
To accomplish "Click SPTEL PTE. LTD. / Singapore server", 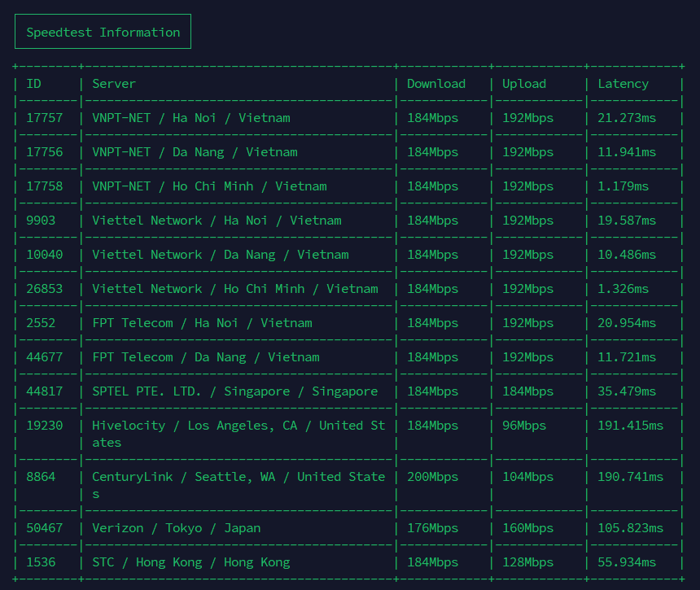I will [x=234, y=391].
